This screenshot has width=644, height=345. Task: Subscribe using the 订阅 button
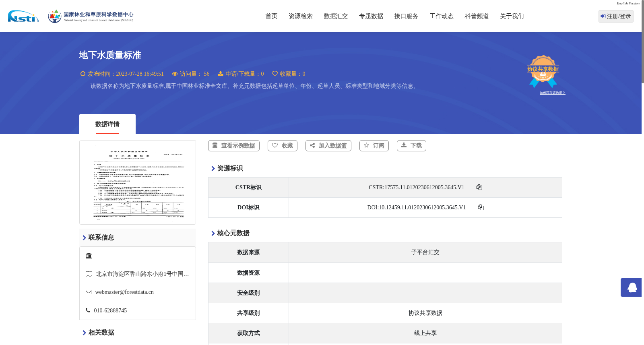(x=374, y=146)
